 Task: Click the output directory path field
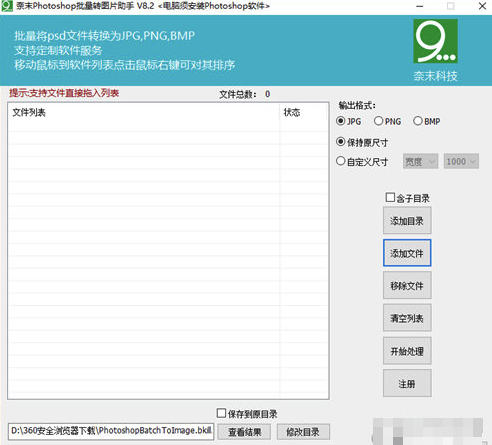(x=111, y=431)
